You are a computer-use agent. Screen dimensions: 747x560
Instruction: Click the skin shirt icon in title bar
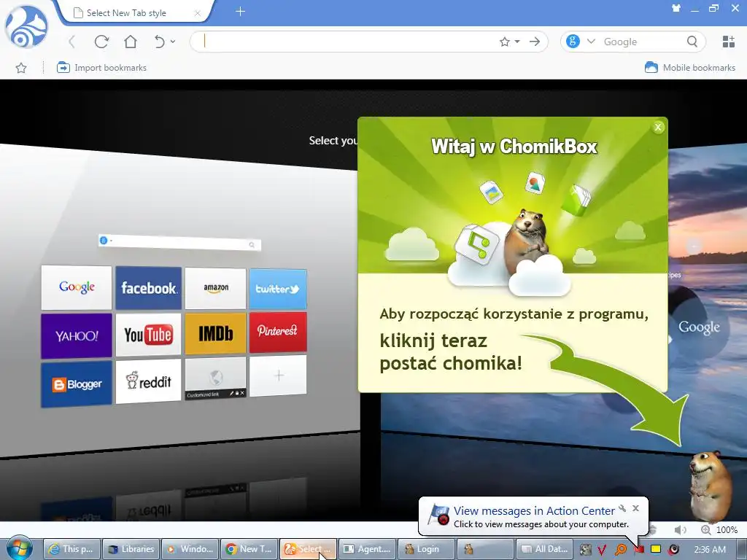(x=676, y=8)
